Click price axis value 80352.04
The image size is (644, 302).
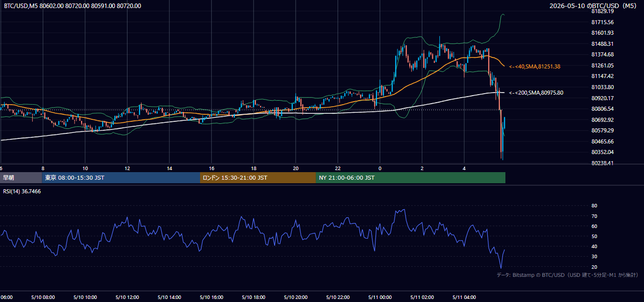click(x=602, y=152)
